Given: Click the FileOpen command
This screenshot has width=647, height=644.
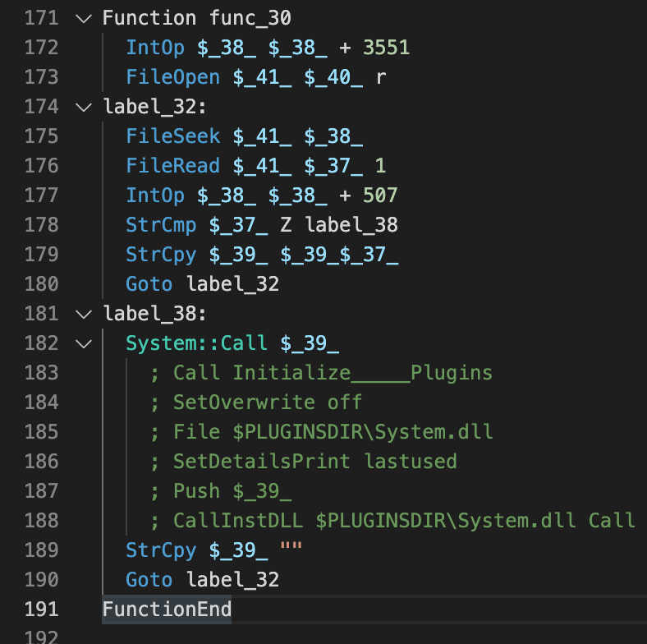Looking at the screenshot, I should coord(172,77).
